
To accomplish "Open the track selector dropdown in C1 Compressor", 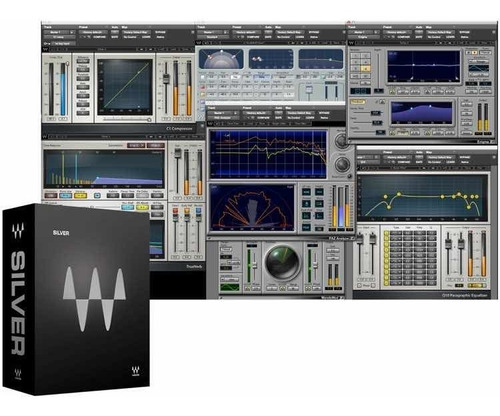I will pos(60,32).
